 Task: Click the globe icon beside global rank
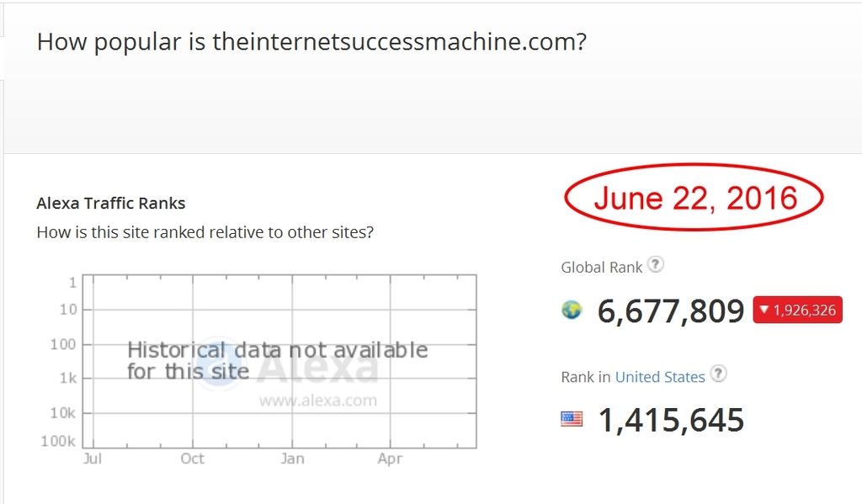(x=572, y=310)
